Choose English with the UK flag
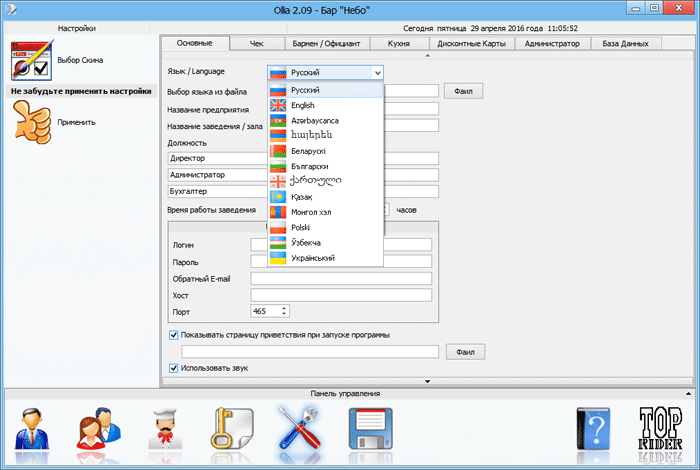The width and height of the screenshot is (700, 470). [x=325, y=105]
